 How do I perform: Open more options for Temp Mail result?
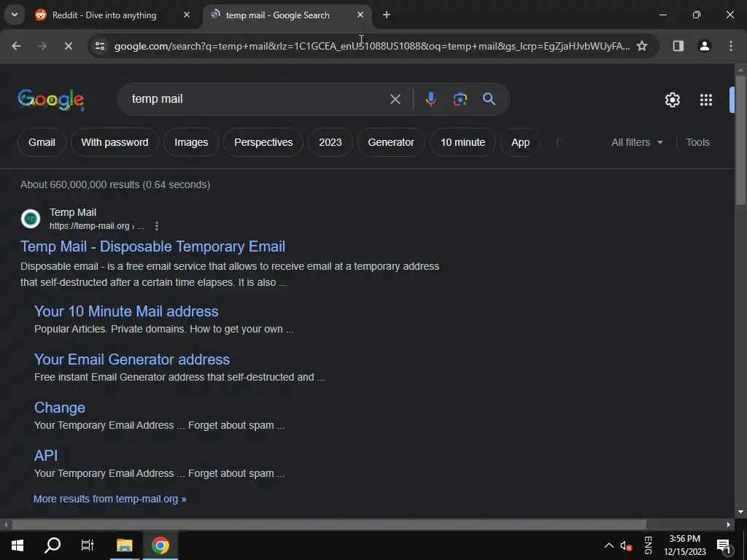pos(157,226)
